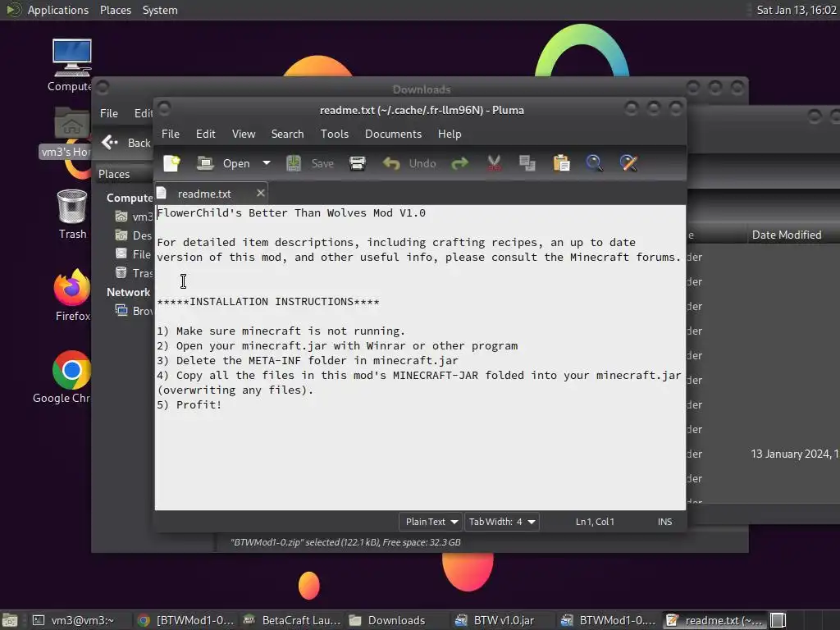The image size is (840, 630).
Task: Switch to the BTWMod1-0 archive taskbar item
Action: pyautogui.click(x=609, y=620)
